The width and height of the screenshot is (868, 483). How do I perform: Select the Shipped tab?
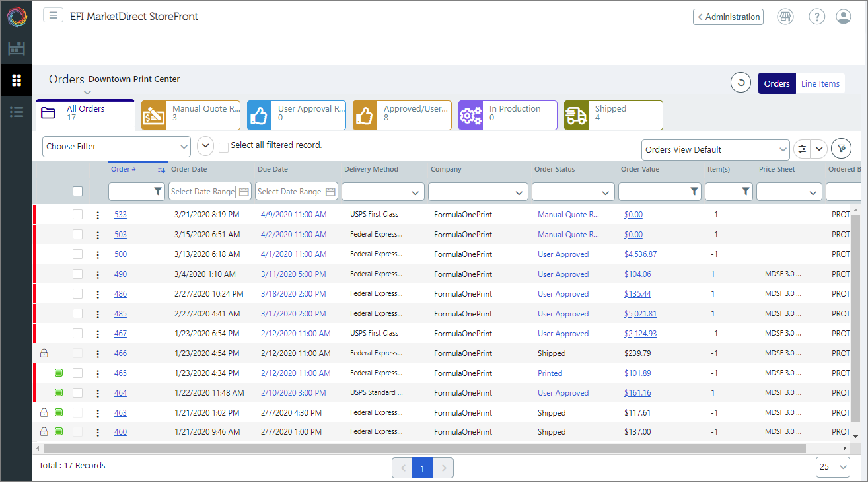(613, 115)
